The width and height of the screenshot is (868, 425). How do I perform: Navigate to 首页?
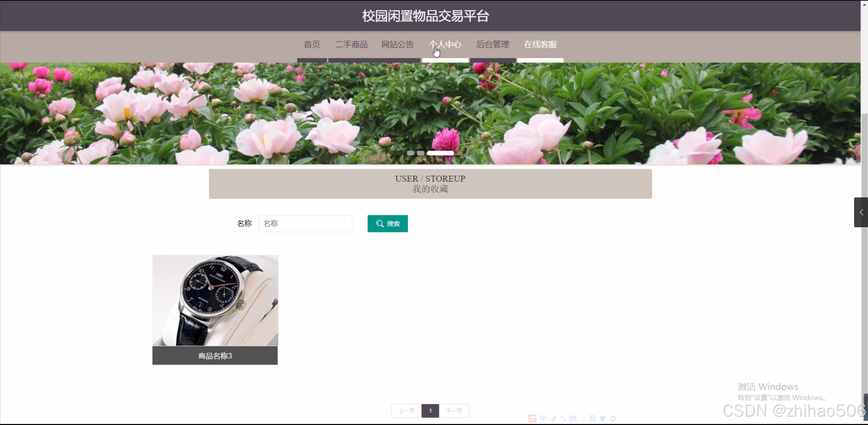pyautogui.click(x=312, y=44)
